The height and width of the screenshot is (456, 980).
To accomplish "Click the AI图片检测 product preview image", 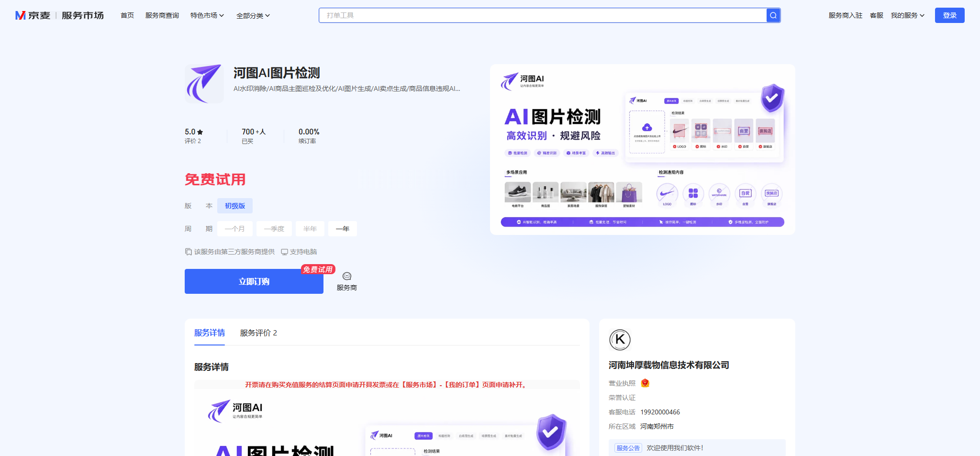I will pyautogui.click(x=643, y=149).
